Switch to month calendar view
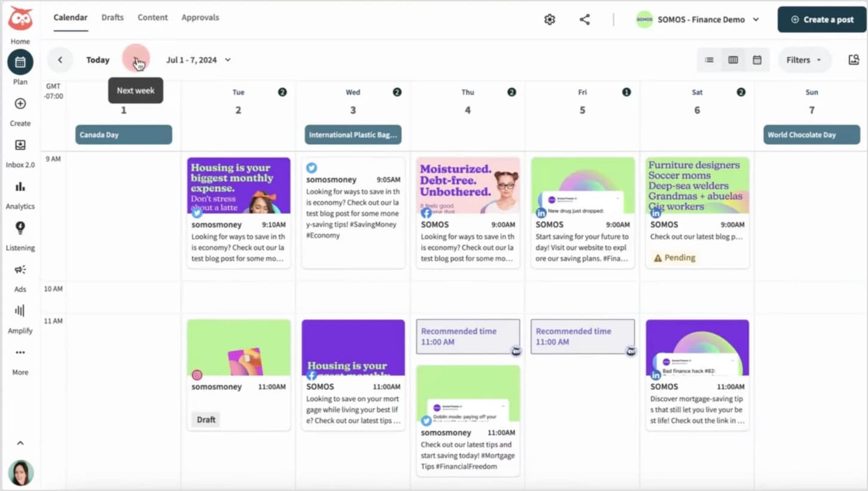 757,60
